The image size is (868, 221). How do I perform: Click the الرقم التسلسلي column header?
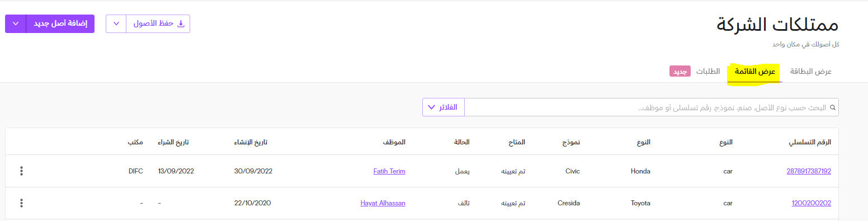810,142
